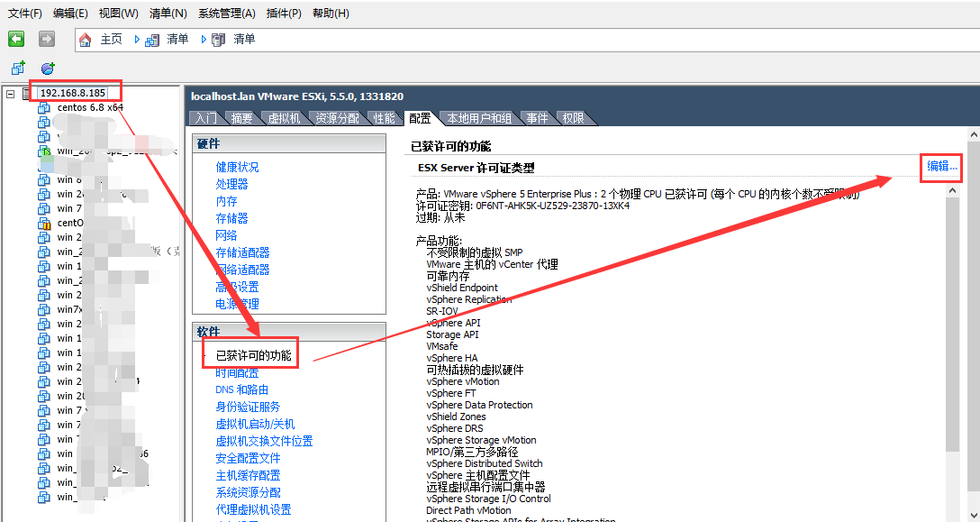Open the 主机缓存配置 link

click(248, 475)
